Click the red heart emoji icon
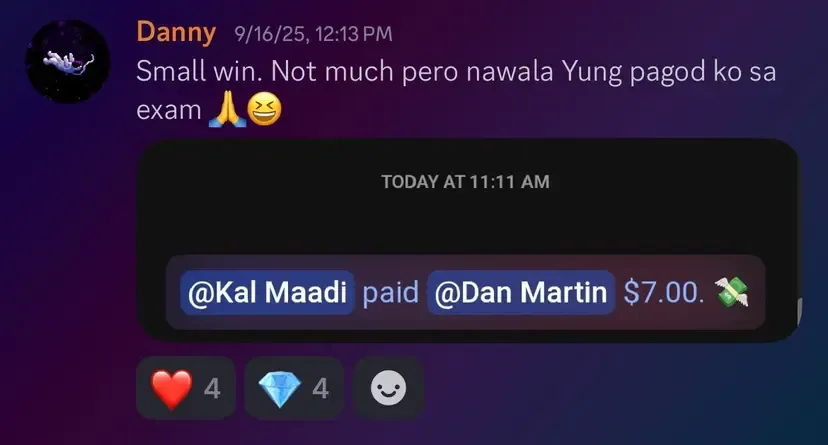828x445 pixels. [x=172, y=389]
